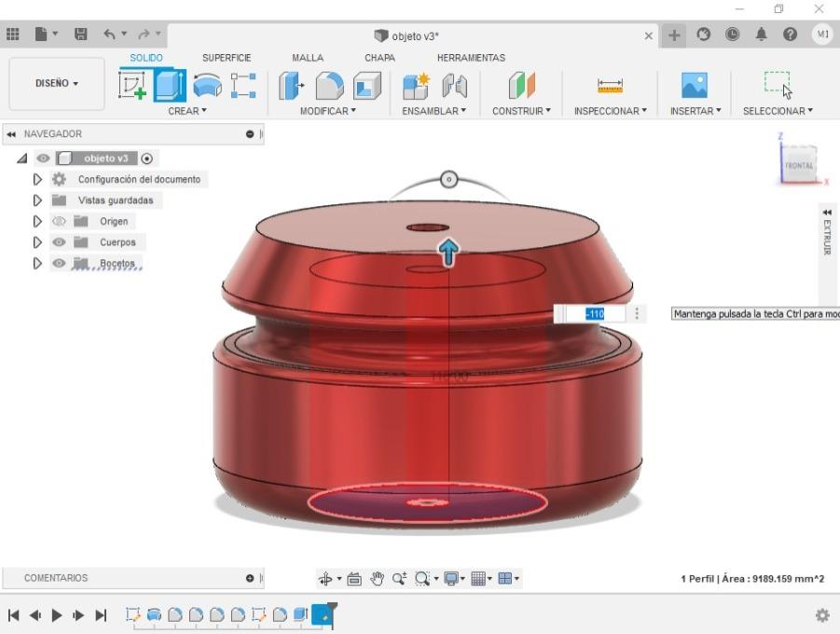840x634 pixels.
Task: Open the timeline settings gear
Action: click(822, 615)
